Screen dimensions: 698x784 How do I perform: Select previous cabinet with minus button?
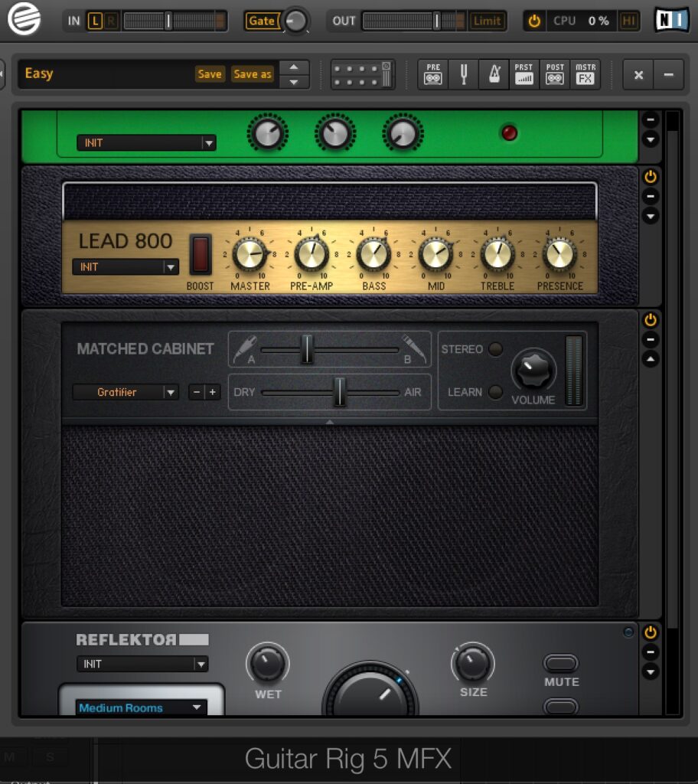197,392
